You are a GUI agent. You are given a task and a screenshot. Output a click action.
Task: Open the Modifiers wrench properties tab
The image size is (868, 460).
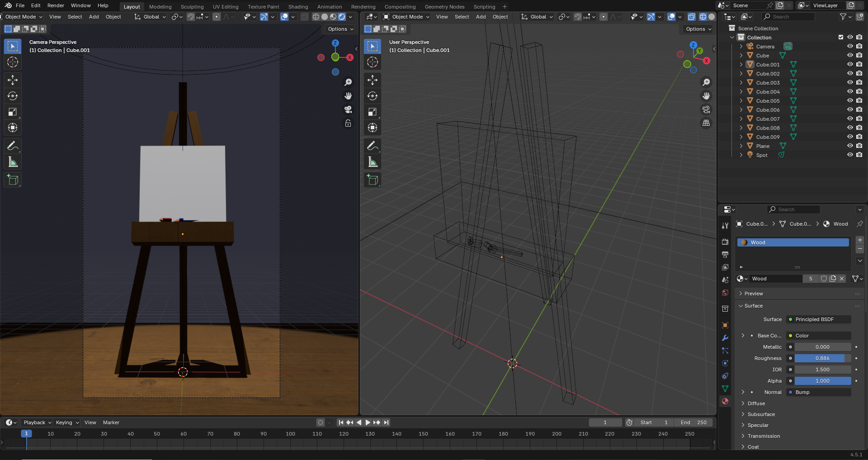(725, 338)
